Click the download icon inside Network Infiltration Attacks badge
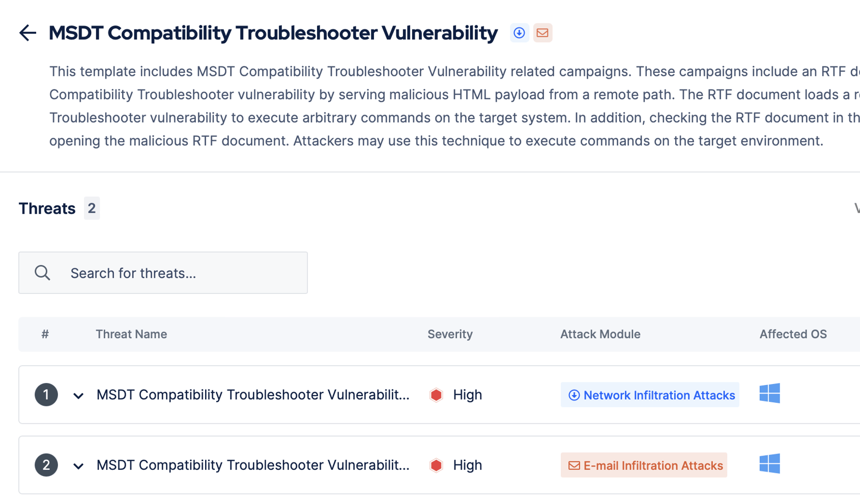Viewport: 860px width, 504px height. coord(574,395)
